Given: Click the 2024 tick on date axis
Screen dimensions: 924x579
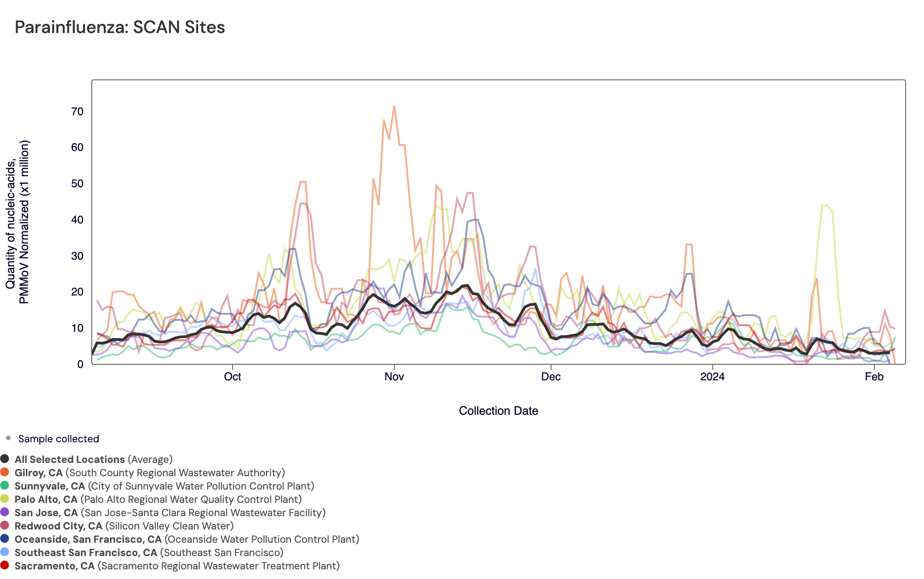Looking at the screenshot, I should tap(712, 377).
